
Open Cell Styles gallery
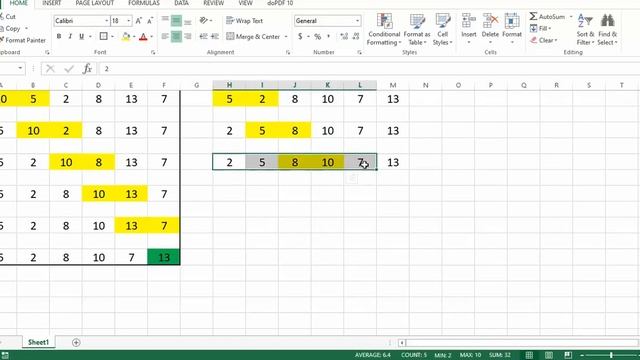point(443,29)
